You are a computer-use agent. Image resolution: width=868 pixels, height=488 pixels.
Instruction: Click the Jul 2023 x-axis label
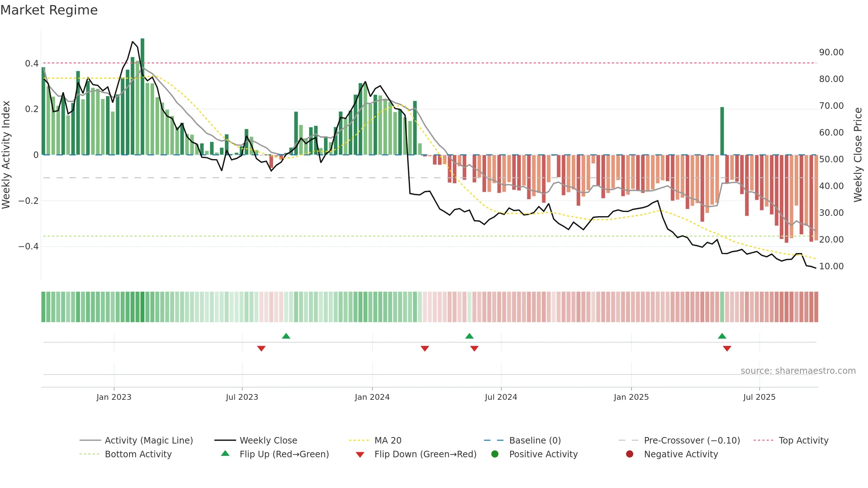(x=242, y=397)
